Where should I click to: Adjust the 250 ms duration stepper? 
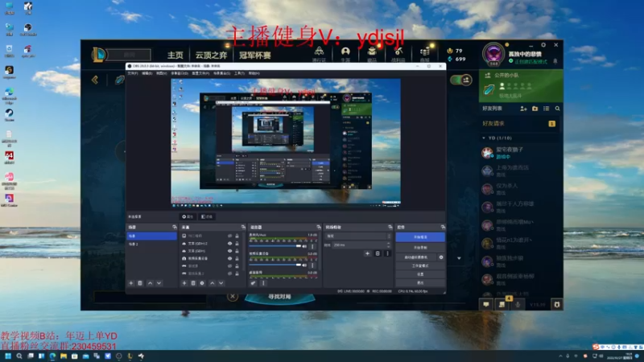click(388, 245)
